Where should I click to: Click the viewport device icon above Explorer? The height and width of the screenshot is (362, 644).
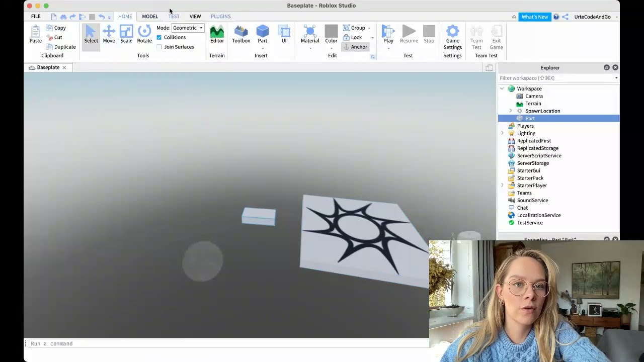[x=489, y=68]
